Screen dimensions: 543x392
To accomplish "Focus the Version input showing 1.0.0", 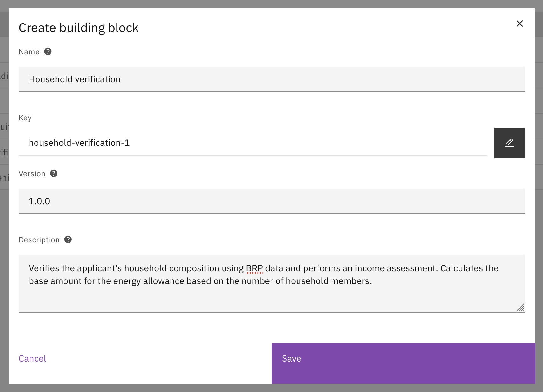I will (271, 201).
